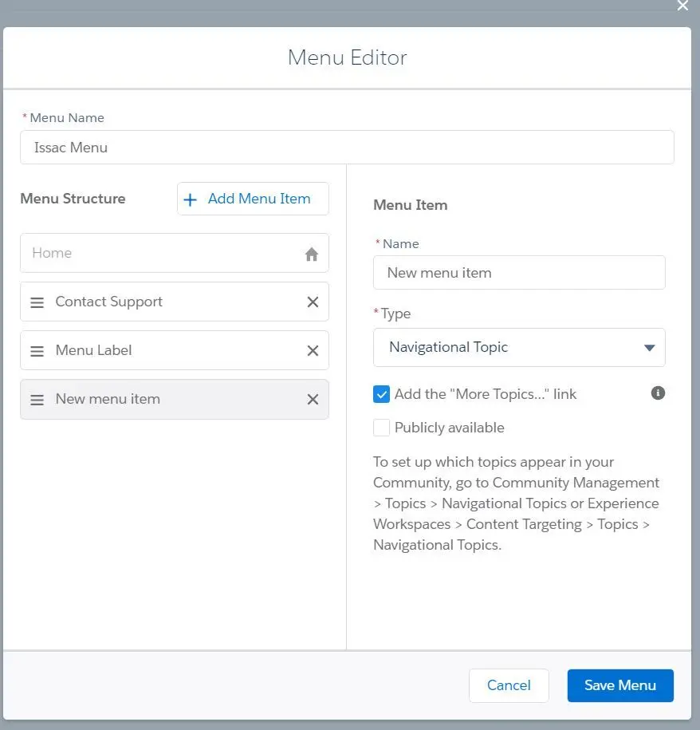This screenshot has height=730, width=700.
Task: Enable the Publicly available checkbox
Action: click(381, 428)
